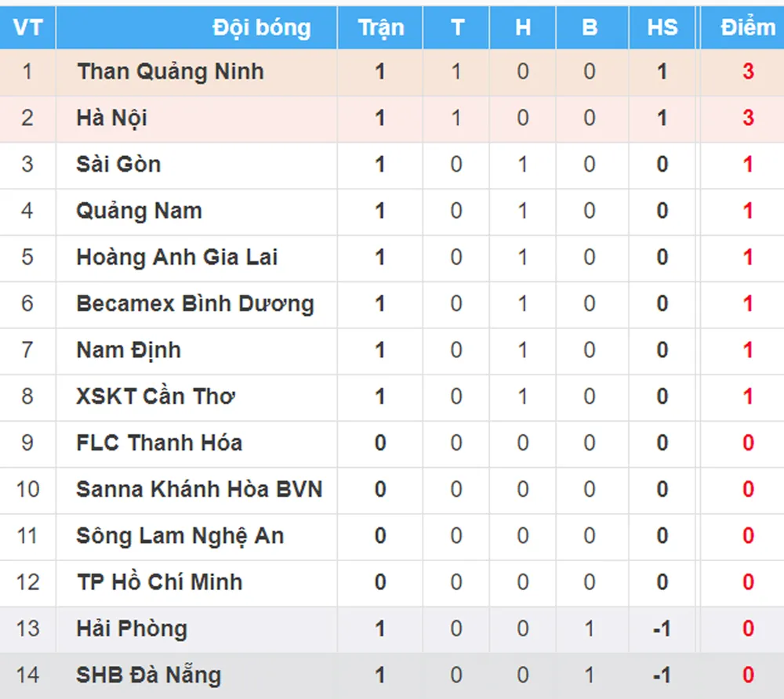Click Than Quảng Ninh's 3 points value
This screenshot has height=699, width=784.
click(748, 72)
